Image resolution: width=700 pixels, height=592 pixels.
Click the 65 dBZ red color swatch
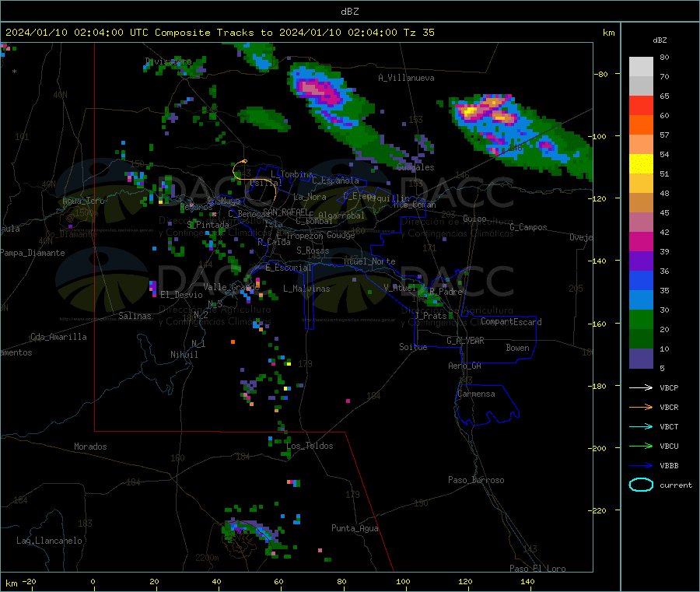[641, 105]
